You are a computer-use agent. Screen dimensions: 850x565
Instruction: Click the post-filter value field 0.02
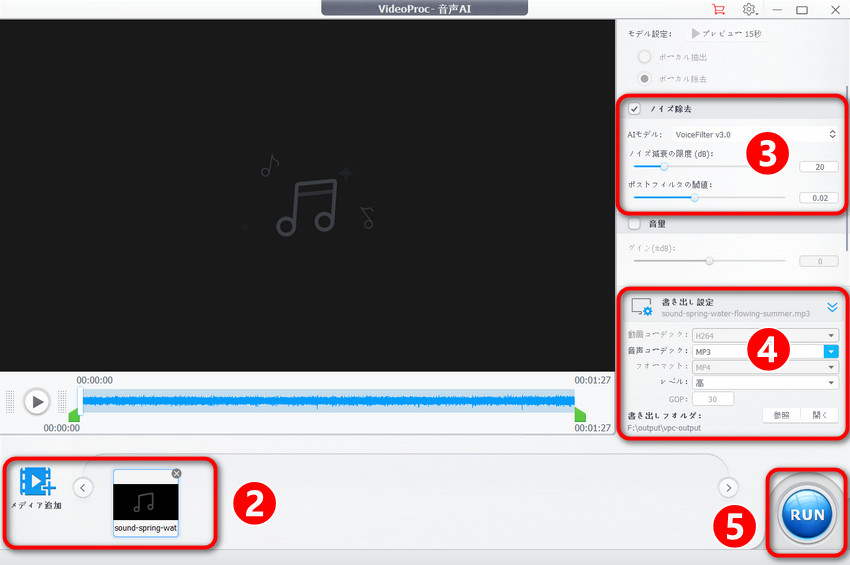(819, 198)
